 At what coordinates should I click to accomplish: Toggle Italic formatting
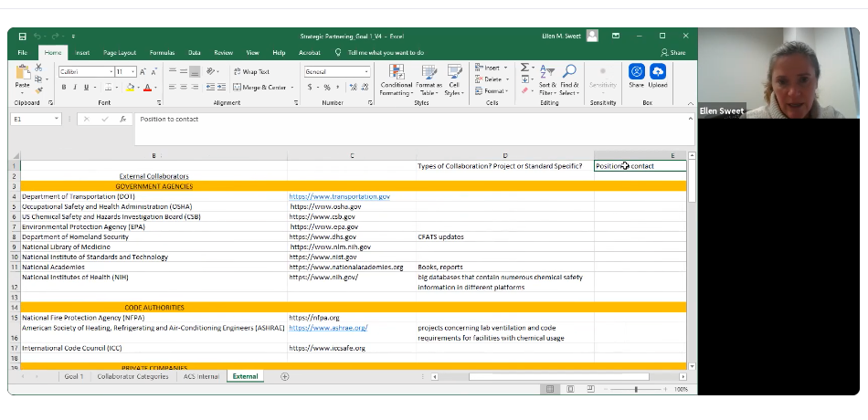75,88
